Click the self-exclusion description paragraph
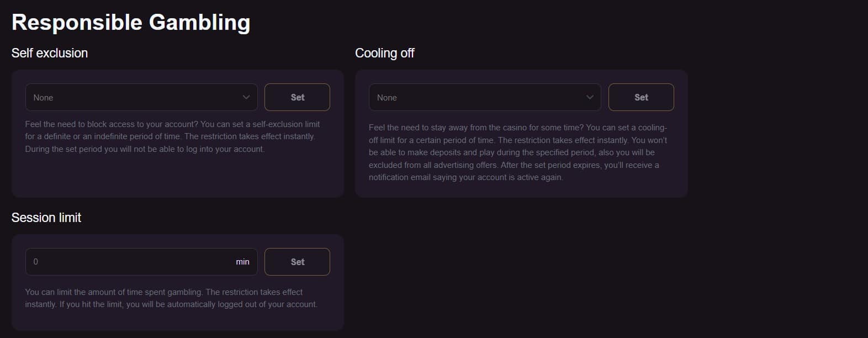 [172, 136]
